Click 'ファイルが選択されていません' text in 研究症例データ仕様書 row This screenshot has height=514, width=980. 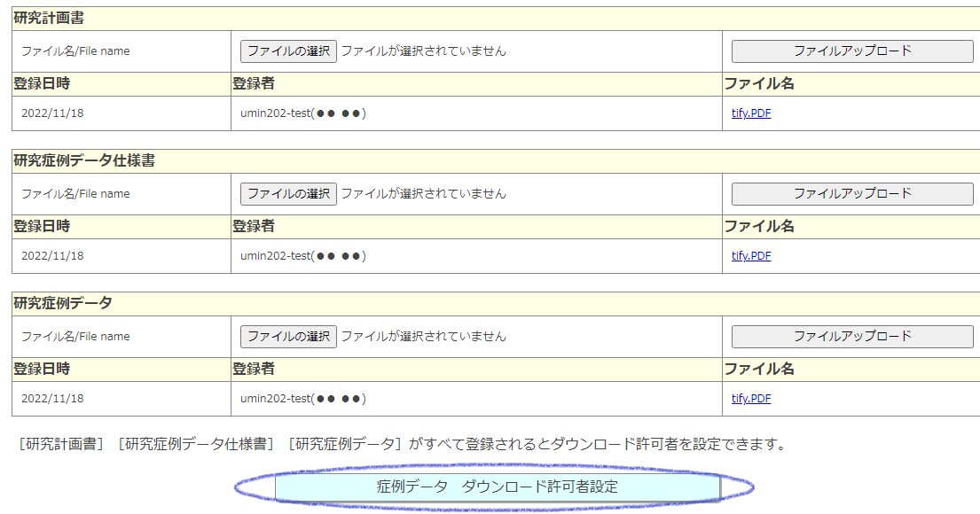(424, 194)
